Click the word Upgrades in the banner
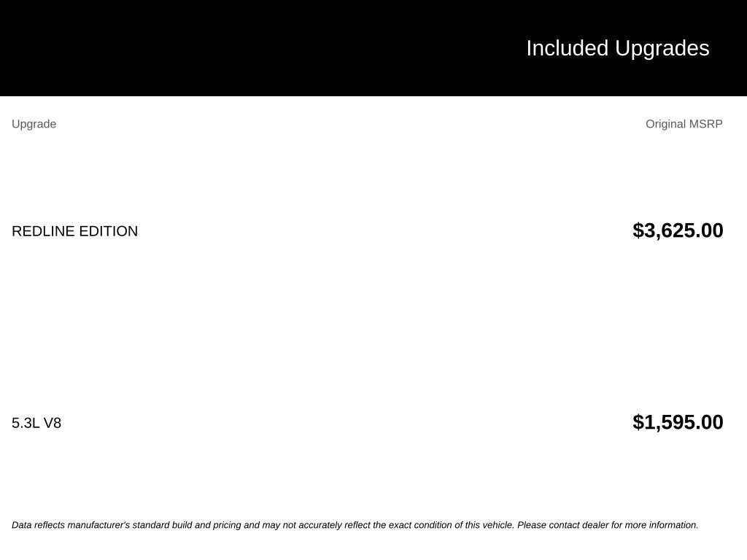 662,50
